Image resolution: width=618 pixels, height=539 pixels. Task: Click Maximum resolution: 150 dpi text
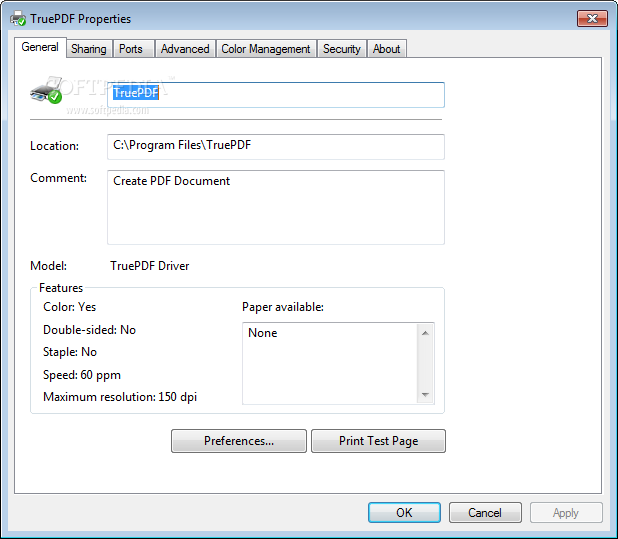[120, 397]
